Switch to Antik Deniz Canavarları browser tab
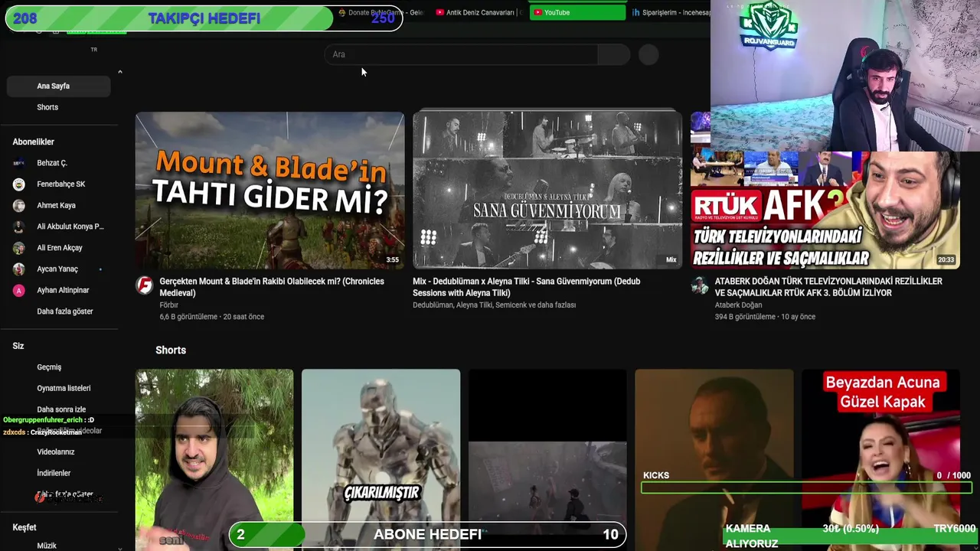 (x=480, y=12)
